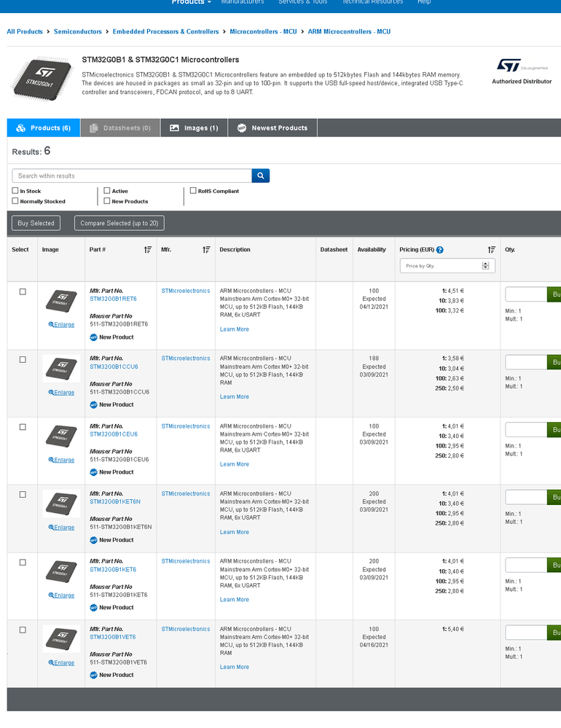Select the STM32G0B1KET6N row checkbox
The width and height of the screenshot is (561, 728).
(23, 495)
